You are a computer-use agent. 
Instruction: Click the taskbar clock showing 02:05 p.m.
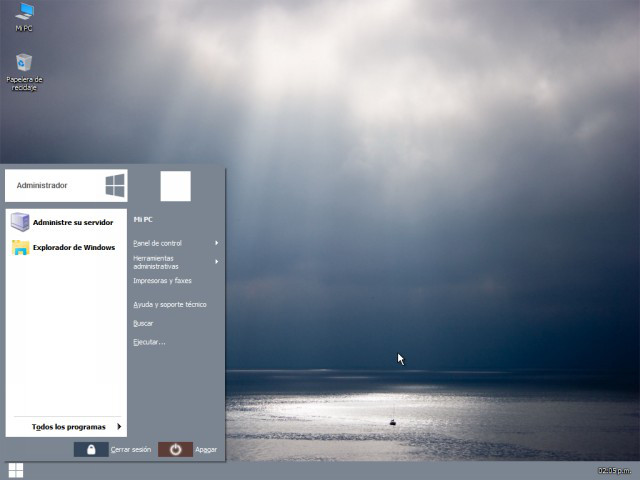point(614,471)
